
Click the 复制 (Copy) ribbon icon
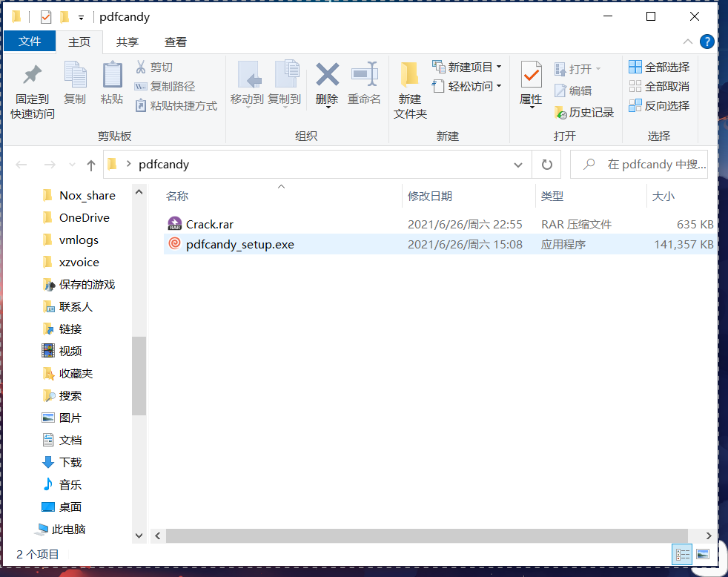(75, 83)
